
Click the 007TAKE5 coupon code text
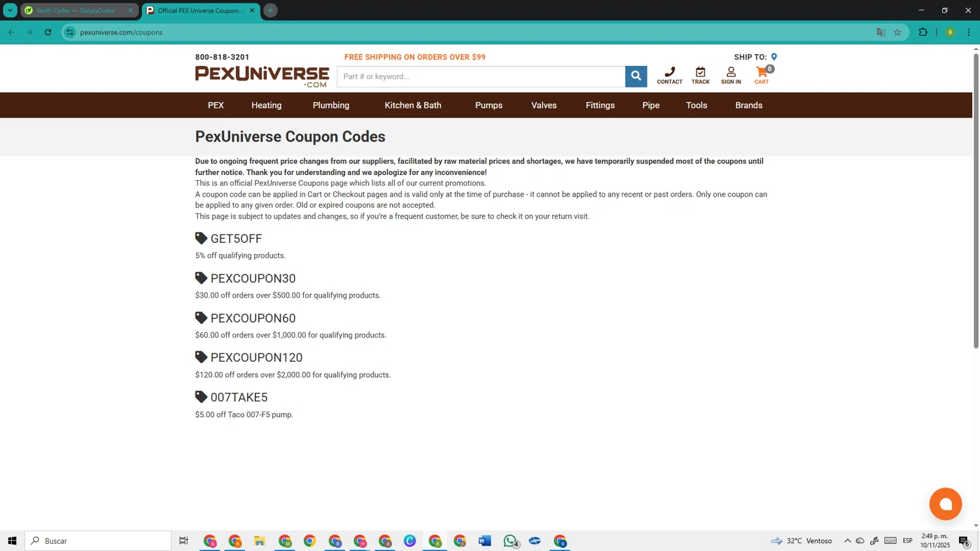[x=239, y=398]
